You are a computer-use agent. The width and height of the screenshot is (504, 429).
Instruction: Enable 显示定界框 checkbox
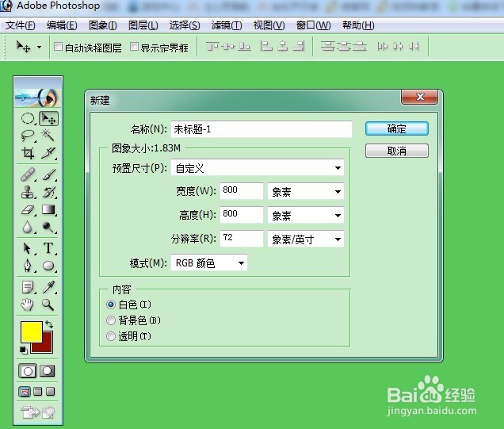[x=134, y=47]
